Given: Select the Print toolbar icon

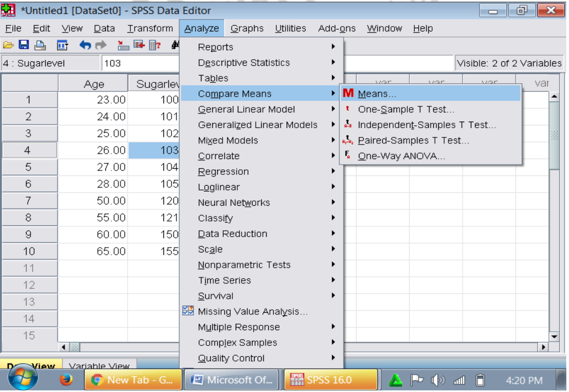Looking at the screenshot, I should (x=40, y=45).
